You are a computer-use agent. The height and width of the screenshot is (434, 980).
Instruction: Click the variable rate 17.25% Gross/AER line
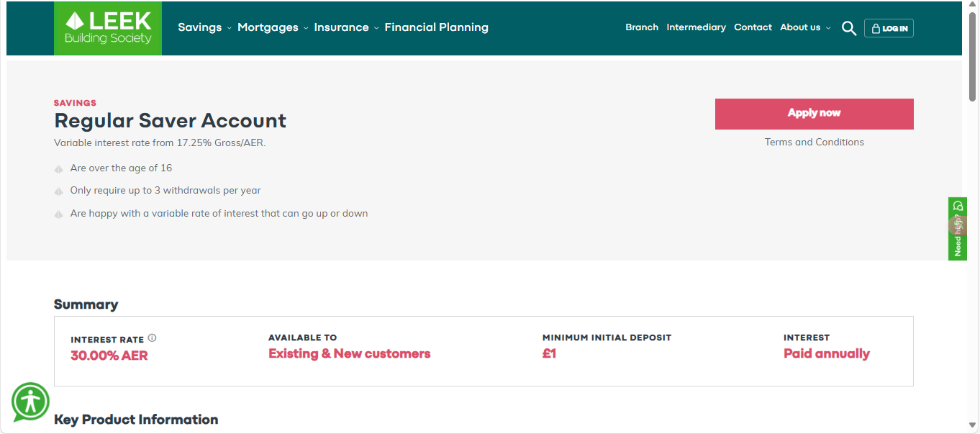[160, 143]
